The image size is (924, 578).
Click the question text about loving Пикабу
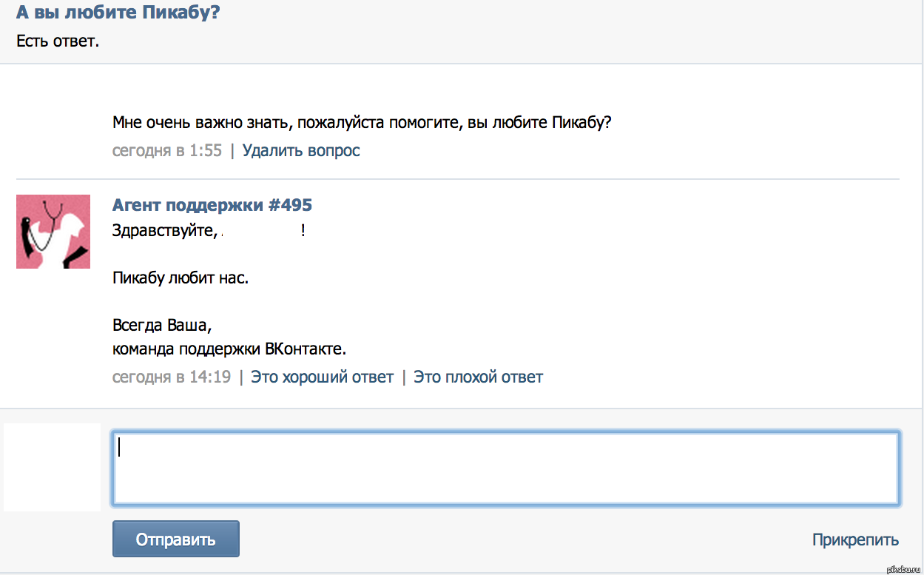362,123
